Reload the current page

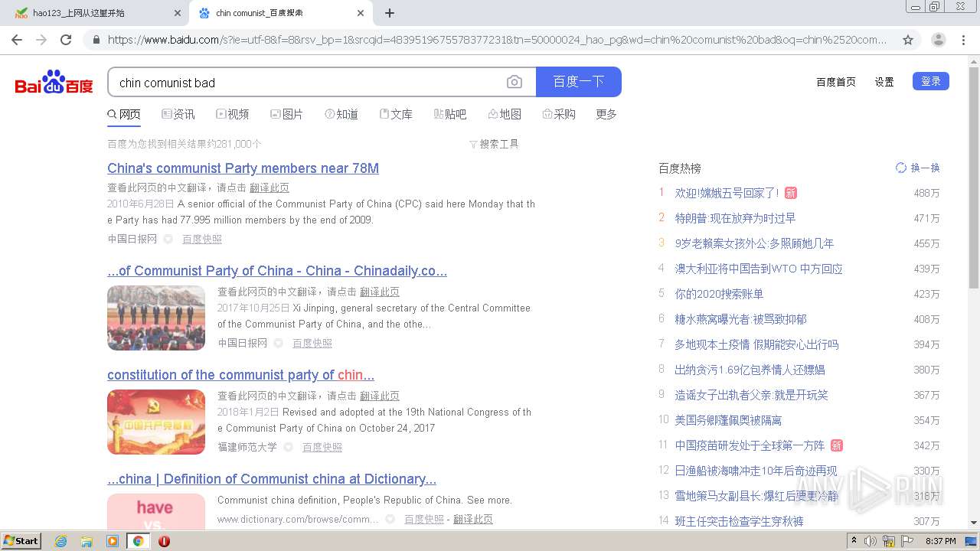tap(66, 40)
